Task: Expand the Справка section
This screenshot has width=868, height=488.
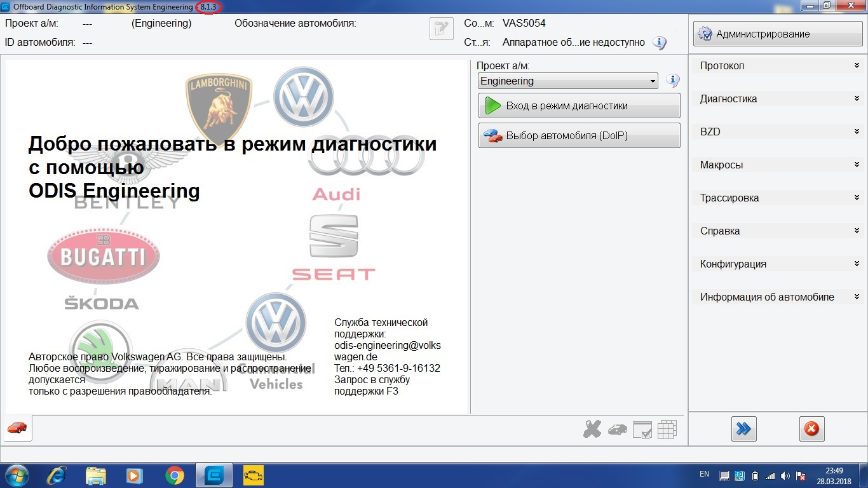Action: point(778,231)
